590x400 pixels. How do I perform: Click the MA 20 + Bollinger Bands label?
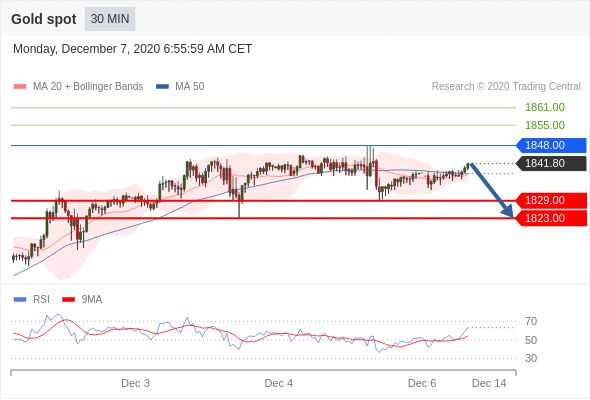pos(88,87)
